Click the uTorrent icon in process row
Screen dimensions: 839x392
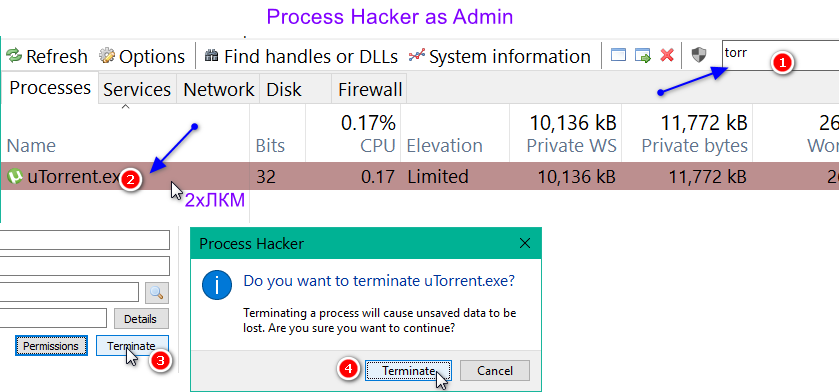pyautogui.click(x=14, y=176)
